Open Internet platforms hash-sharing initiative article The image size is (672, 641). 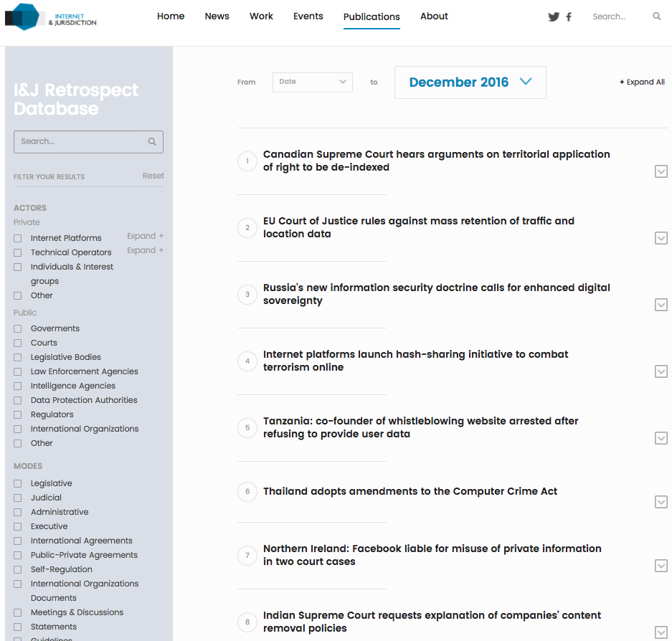click(415, 361)
